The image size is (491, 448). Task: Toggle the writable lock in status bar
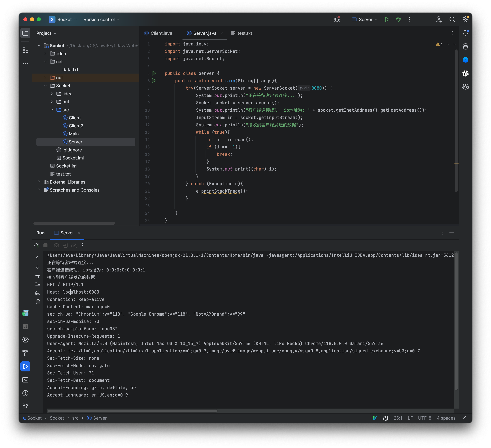(x=464, y=418)
